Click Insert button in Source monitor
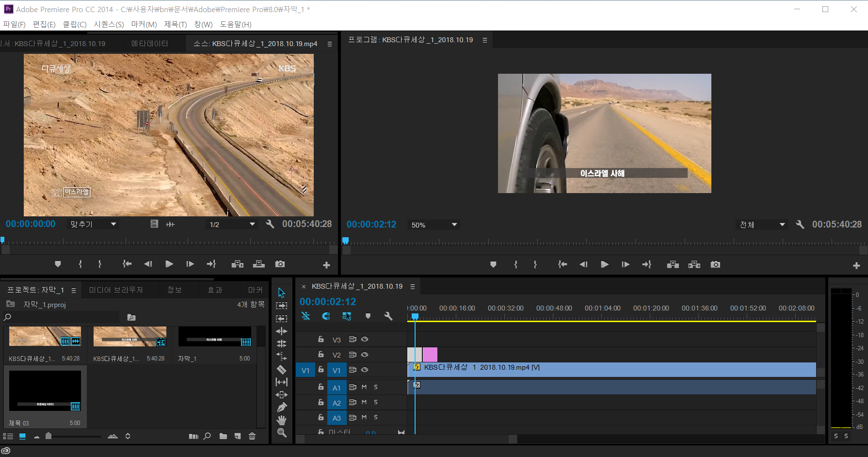 pos(238,264)
